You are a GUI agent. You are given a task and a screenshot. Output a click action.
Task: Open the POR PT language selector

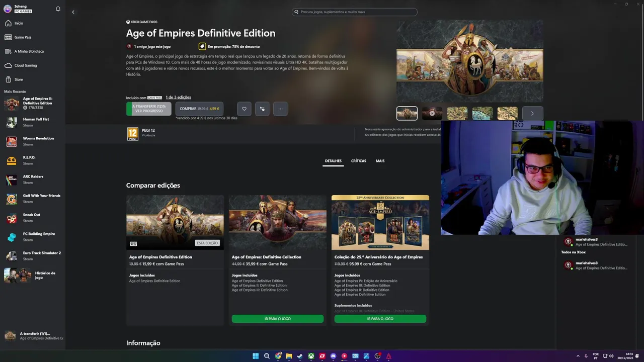tap(596, 356)
